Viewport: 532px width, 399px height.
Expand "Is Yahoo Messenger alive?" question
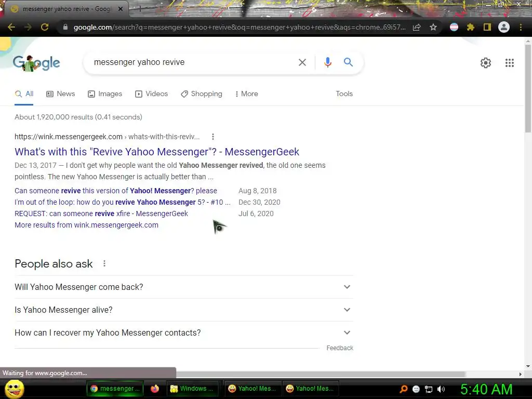[x=184, y=310]
